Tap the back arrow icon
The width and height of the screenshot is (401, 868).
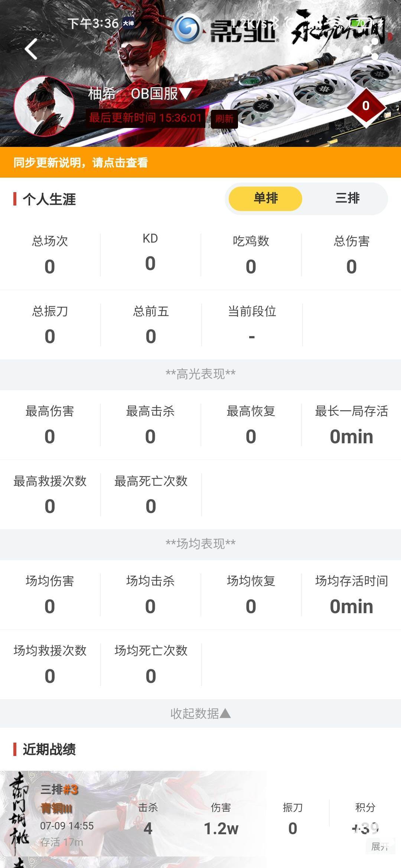(31, 49)
